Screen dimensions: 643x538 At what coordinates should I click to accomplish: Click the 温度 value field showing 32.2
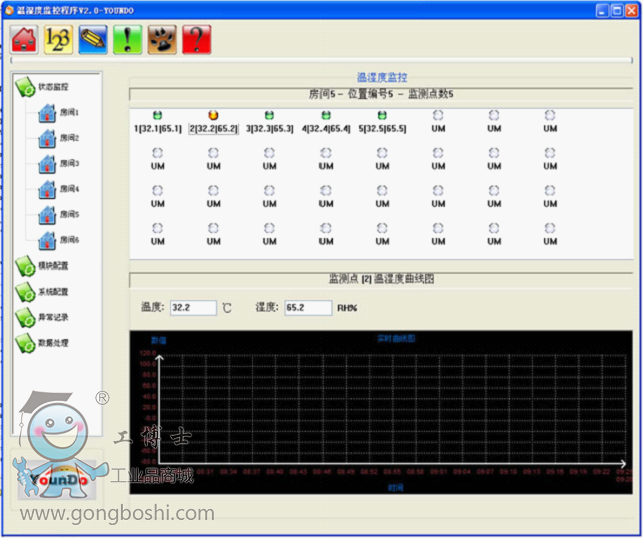coord(192,308)
